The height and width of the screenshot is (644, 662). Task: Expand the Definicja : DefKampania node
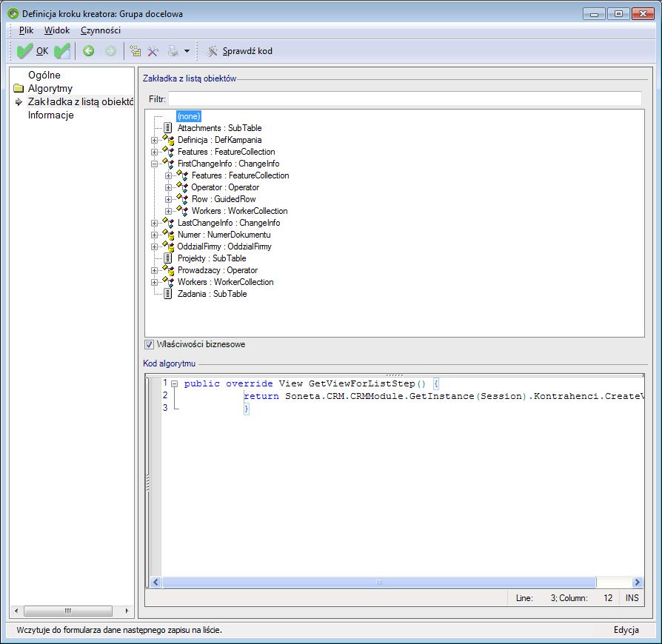(x=154, y=140)
